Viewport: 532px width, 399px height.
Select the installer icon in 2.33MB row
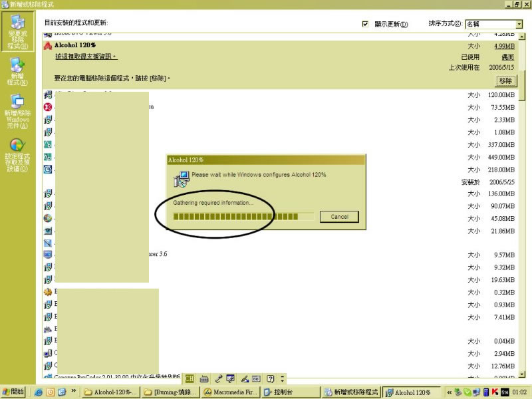(48, 120)
